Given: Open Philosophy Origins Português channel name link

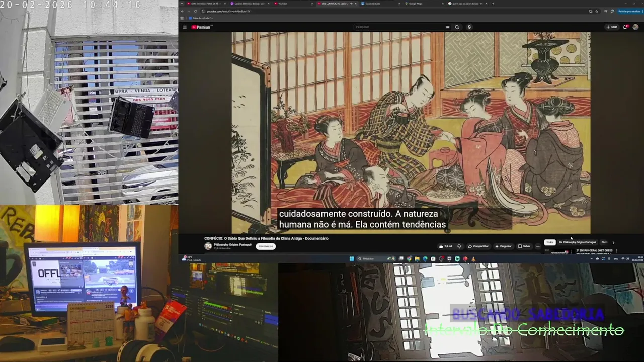Looking at the screenshot, I should click(x=232, y=245).
